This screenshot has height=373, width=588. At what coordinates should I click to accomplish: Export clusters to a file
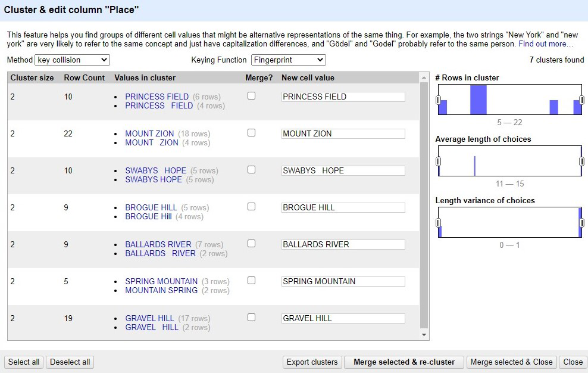(312, 362)
